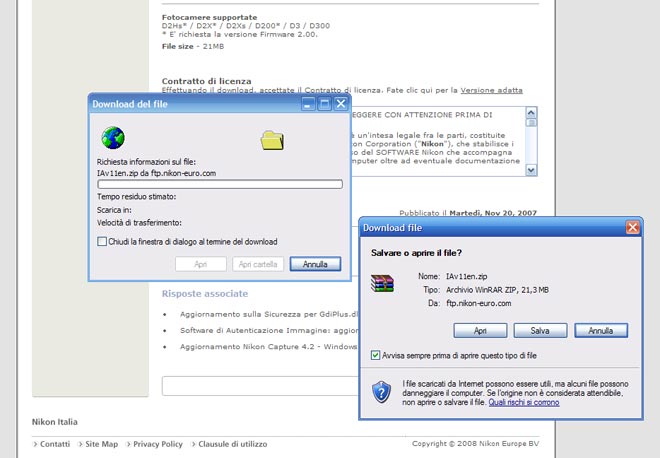Image resolution: width=660 pixels, height=458 pixels.
Task: Click the Apri button in the Download file dialog
Action: tap(480, 330)
